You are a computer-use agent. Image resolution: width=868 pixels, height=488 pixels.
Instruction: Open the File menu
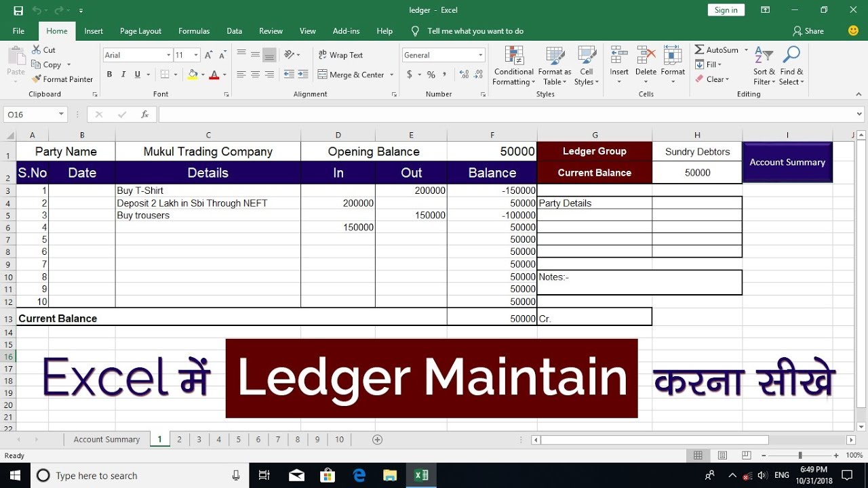[18, 31]
